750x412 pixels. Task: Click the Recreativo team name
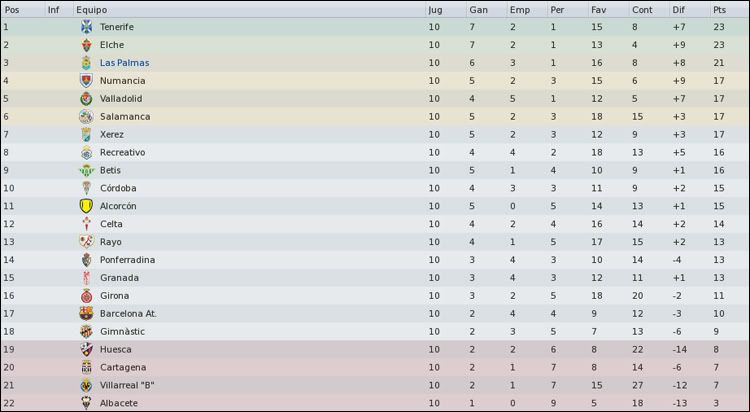122,152
